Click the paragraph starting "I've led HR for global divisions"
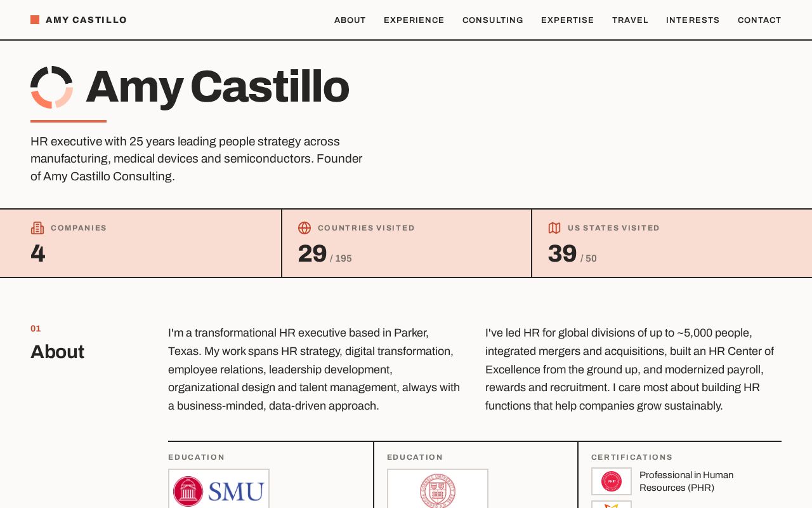 pyautogui.click(x=630, y=370)
